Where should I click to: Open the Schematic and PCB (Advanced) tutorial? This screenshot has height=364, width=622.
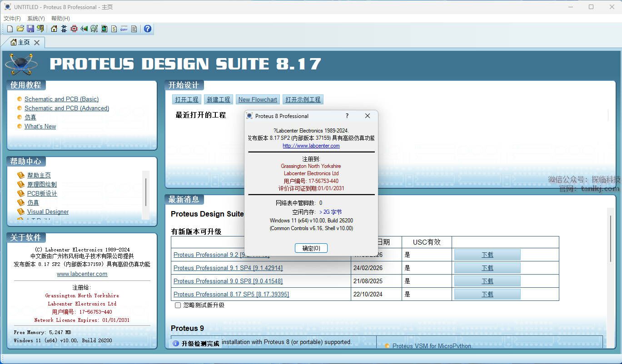[67, 108]
